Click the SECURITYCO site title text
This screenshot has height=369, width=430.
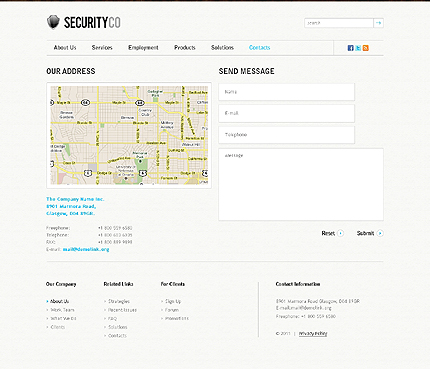point(92,23)
